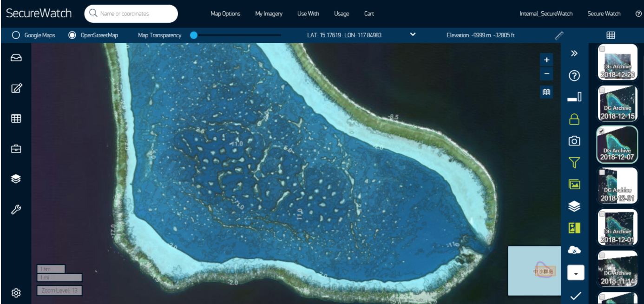644x304 pixels.
Task: Open the white dropdown arrow box in right toolbar
Action: coord(576,273)
